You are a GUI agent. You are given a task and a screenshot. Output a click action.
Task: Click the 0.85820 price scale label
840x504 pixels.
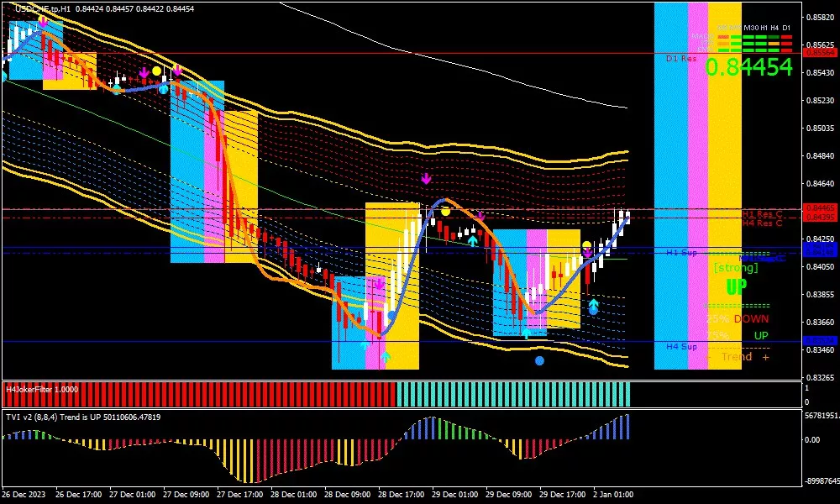pyautogui.click(x=820, y=17)
